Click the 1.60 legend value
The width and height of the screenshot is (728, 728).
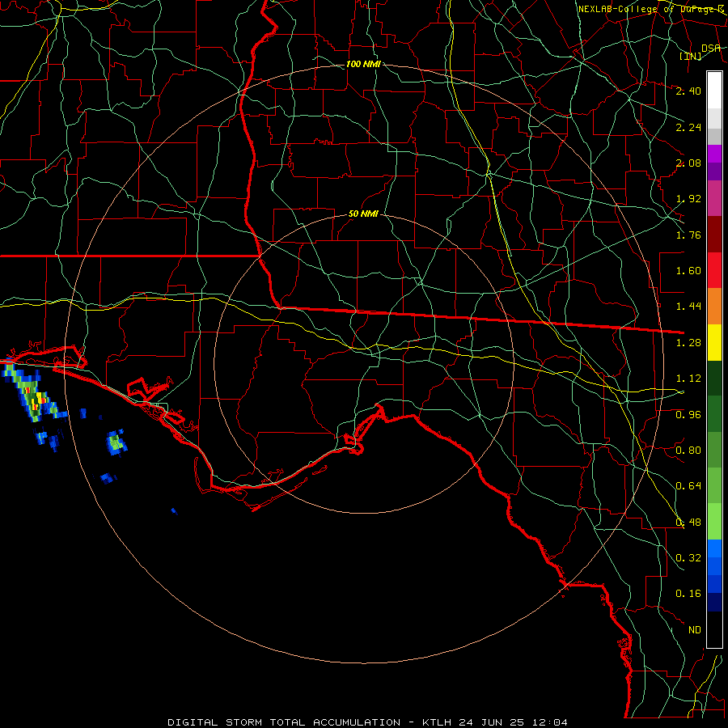coord(688,271)
